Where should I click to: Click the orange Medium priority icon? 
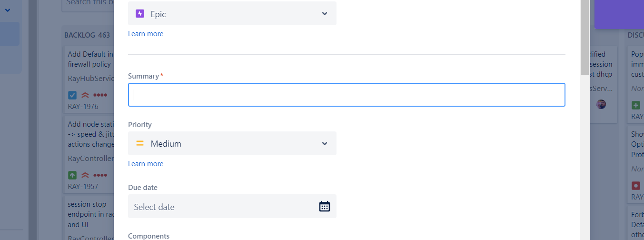140,143
